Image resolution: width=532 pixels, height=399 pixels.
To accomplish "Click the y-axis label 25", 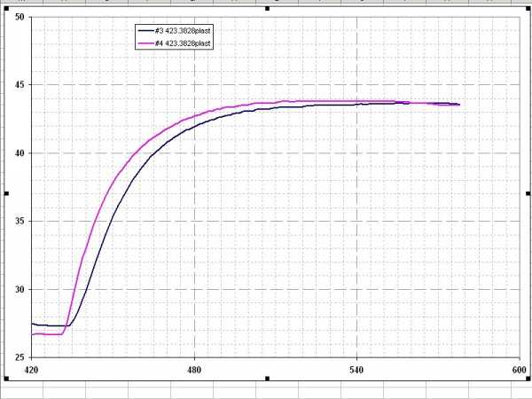I will tap(20, 357).
